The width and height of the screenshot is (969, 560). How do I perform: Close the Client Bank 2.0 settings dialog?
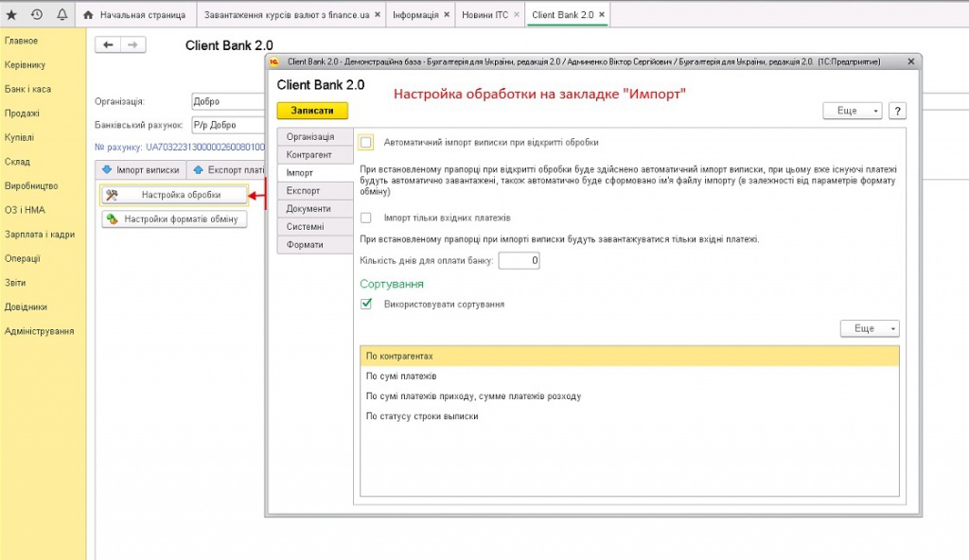tap(911, 61)
